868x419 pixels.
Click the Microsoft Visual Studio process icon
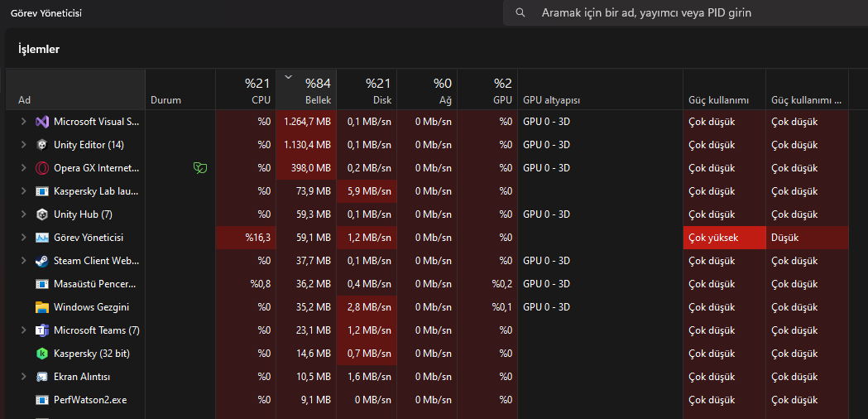(x=42, y=122)
